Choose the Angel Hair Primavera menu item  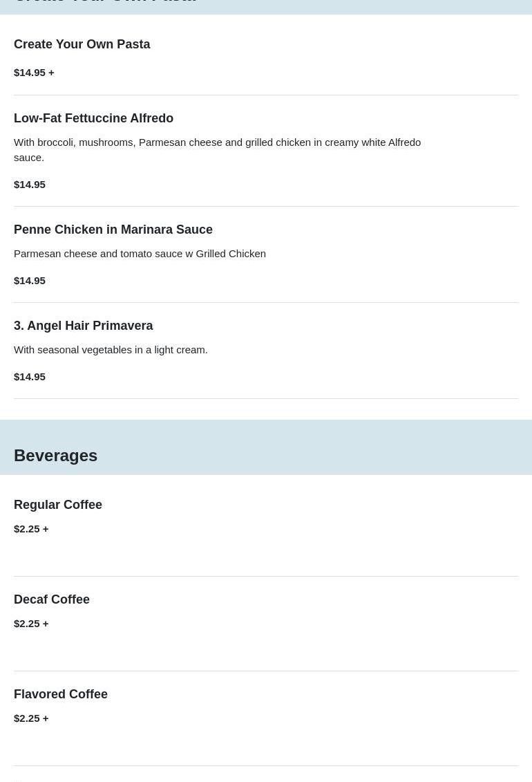[x=84, y=326]
